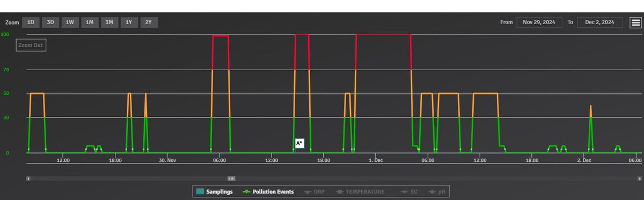The image size is (644, 200).
Task: Click the '30. Nov' axis label
Action: (167, 160)
